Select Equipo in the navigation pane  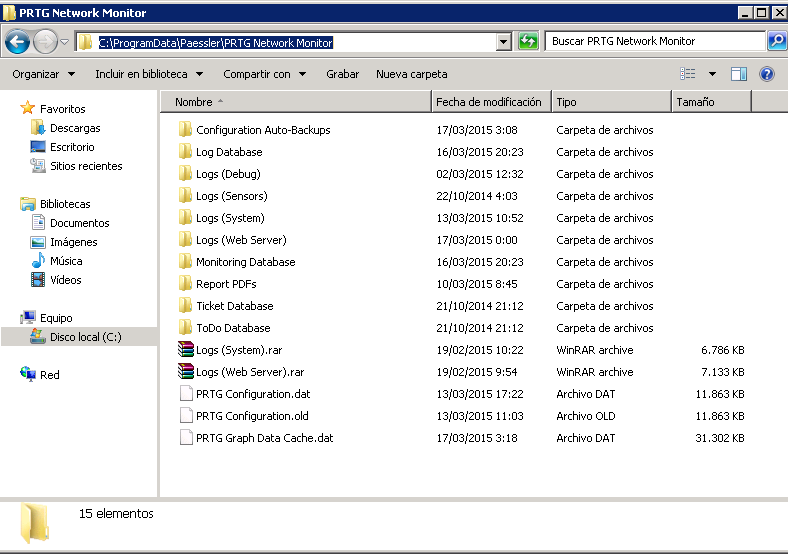[x=56, y=318]
